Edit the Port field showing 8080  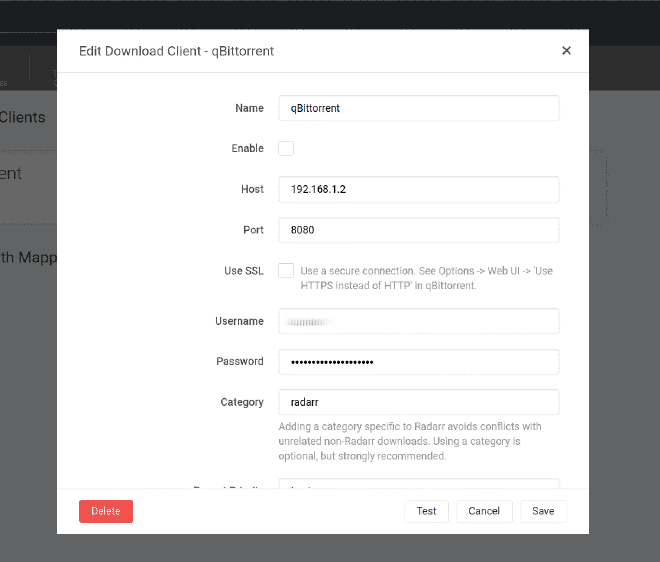[418, 230]
